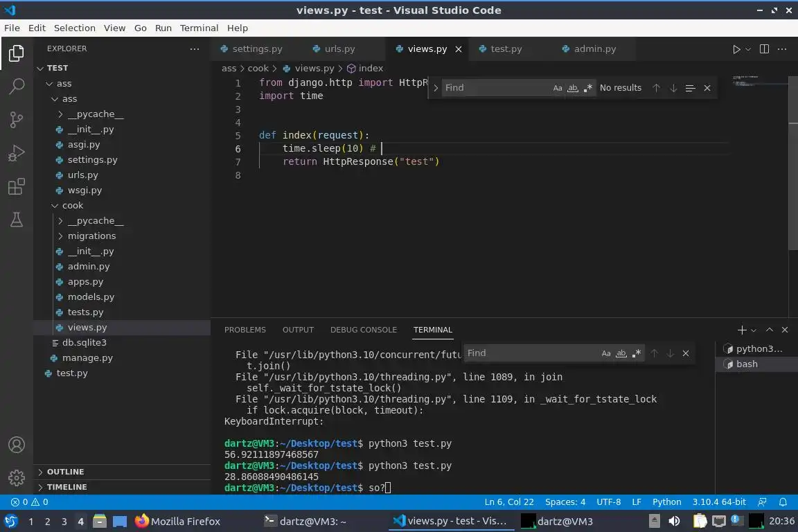The height and width of the screenshot is (532, 798).
Task: Close the terminal Find widget
Action: [x=686, y=353]
